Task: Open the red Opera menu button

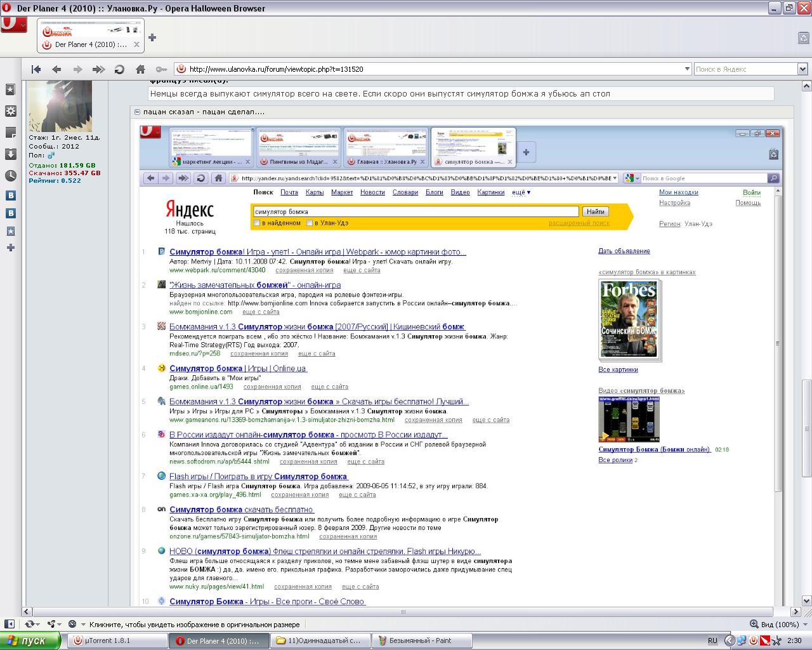Action: (x=13, y=24)
